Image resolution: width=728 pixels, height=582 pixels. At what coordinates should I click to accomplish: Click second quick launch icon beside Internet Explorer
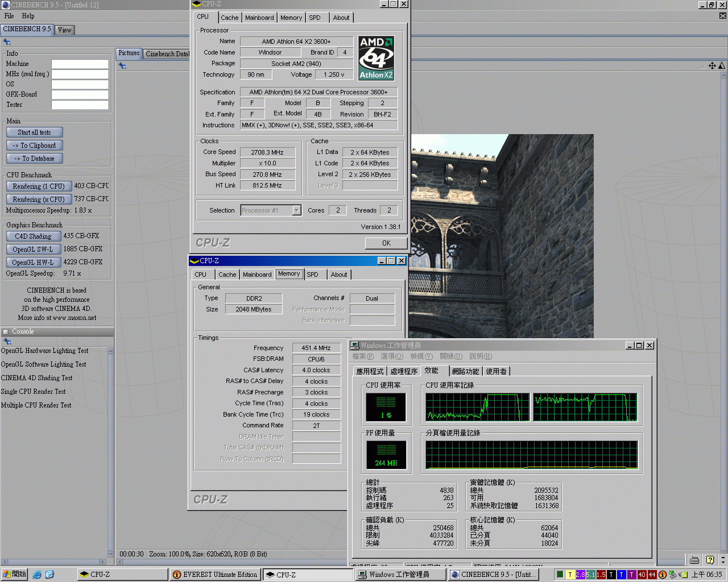(x=49, y=575)
